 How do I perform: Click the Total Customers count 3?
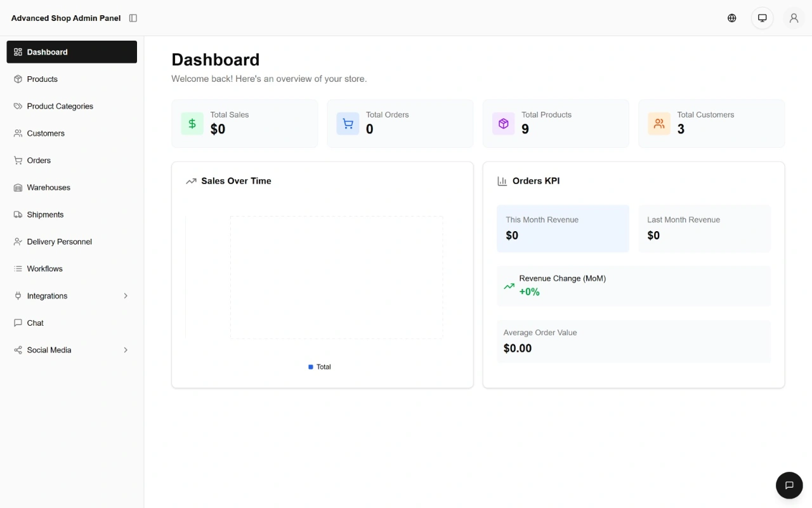coord(681,129)
